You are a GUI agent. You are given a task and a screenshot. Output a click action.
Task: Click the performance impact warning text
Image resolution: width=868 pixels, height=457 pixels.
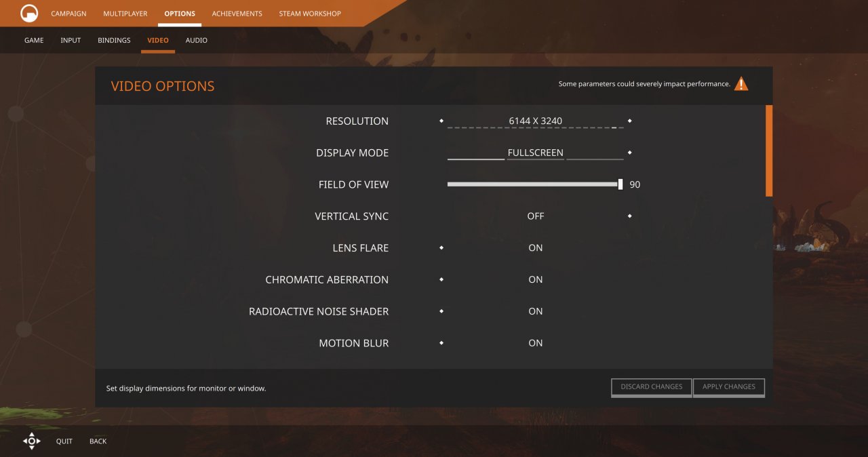[x=644, y=84]
